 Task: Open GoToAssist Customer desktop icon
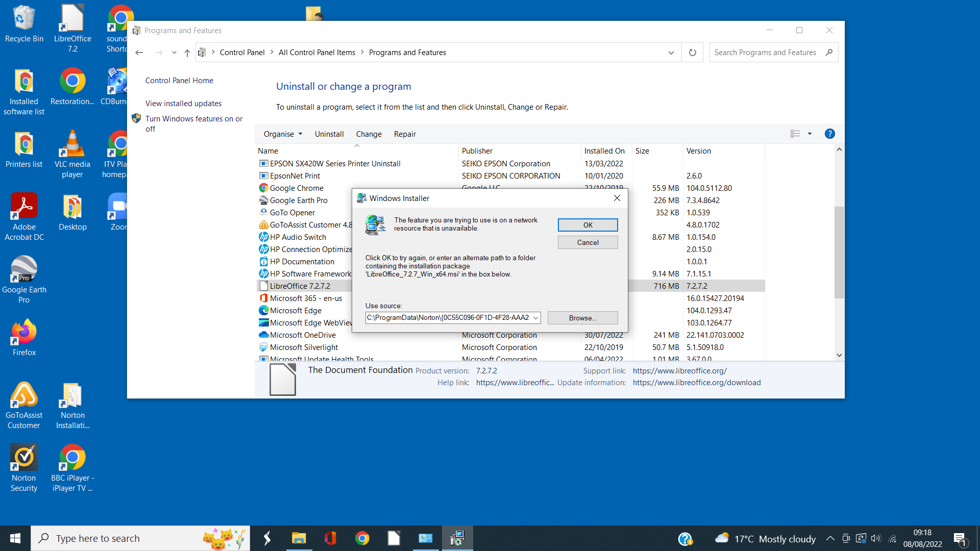pyautogui.click(x=24, y=406)
